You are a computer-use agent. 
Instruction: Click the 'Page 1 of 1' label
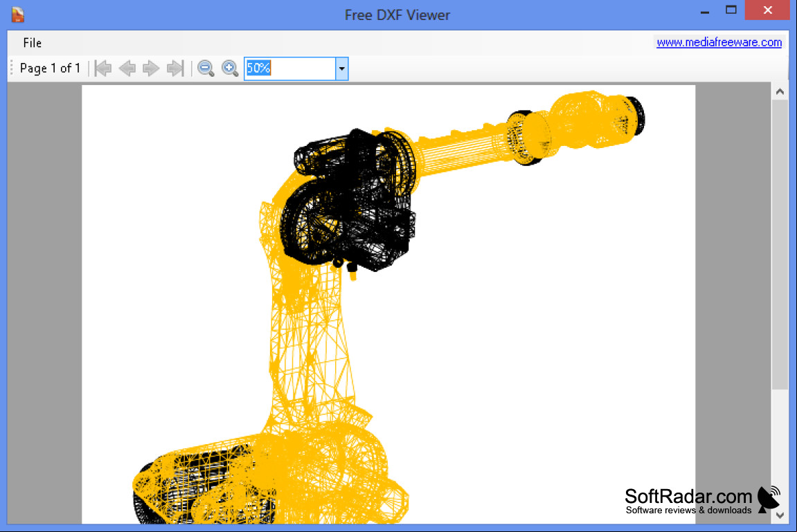point(50,68)
